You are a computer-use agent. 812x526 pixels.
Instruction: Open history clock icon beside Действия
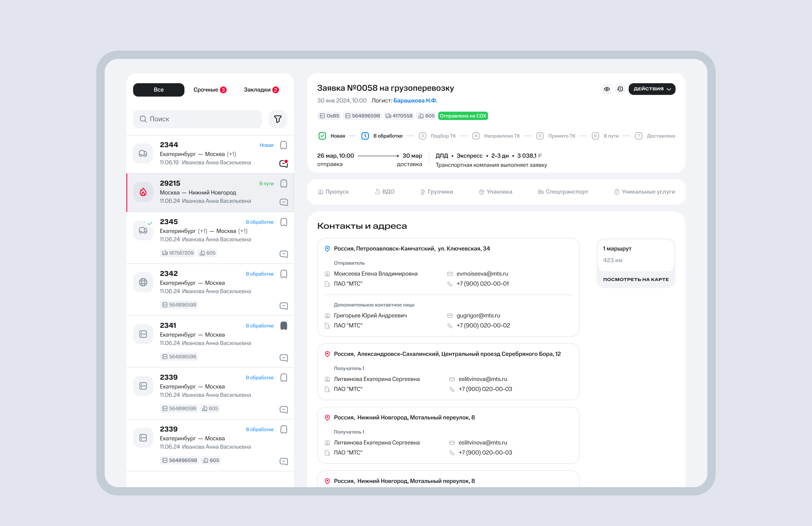click(620, 89)
